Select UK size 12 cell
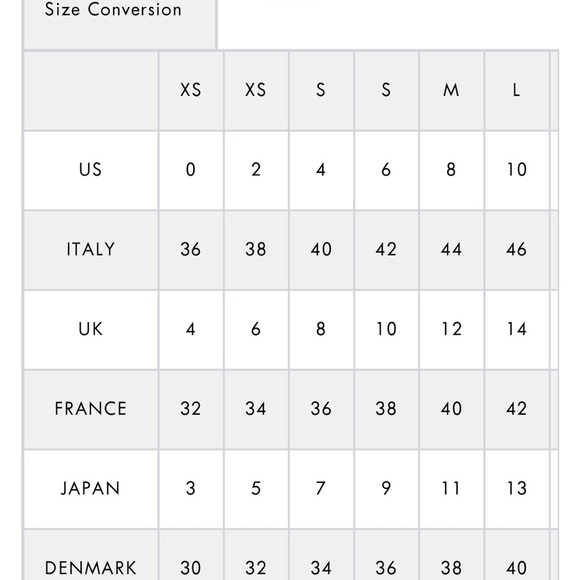The width and height of the screenshot is (580, 580). coord(451,330)
